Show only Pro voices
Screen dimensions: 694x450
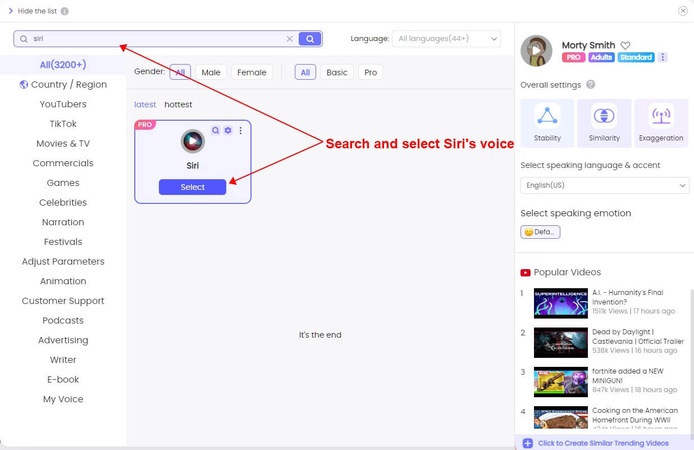point(370,72)
